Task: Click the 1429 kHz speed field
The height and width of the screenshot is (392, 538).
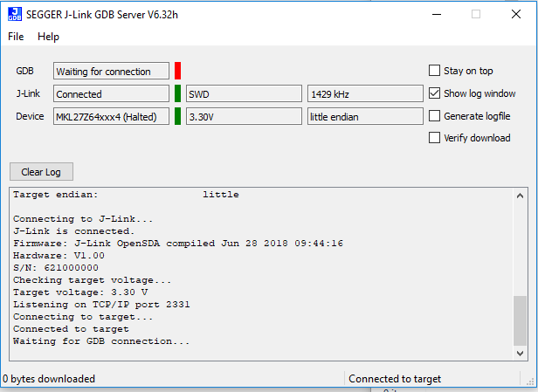Action: click(361, 93)
